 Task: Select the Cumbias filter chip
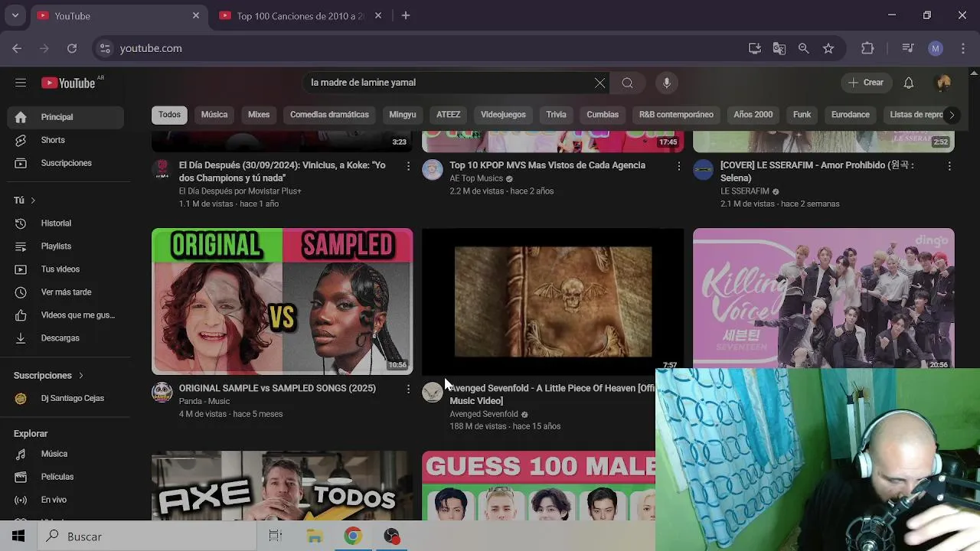(x=603, y=115)
